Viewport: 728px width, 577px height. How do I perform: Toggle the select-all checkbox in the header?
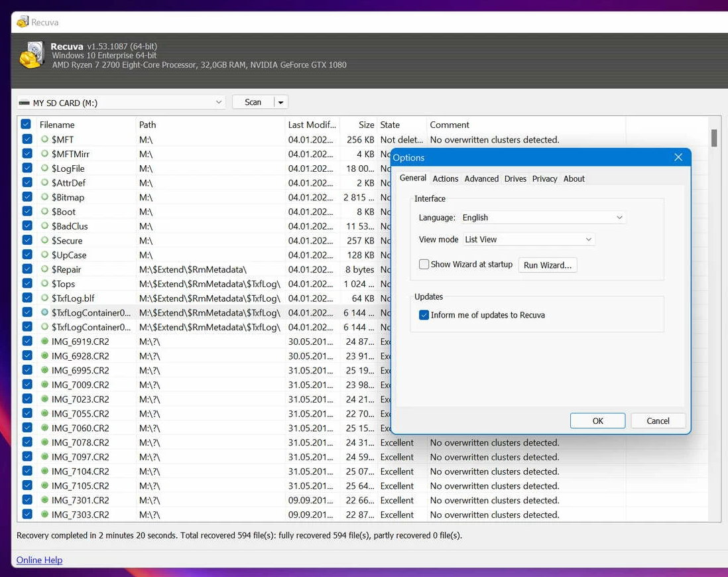click(x=26, y=124)
